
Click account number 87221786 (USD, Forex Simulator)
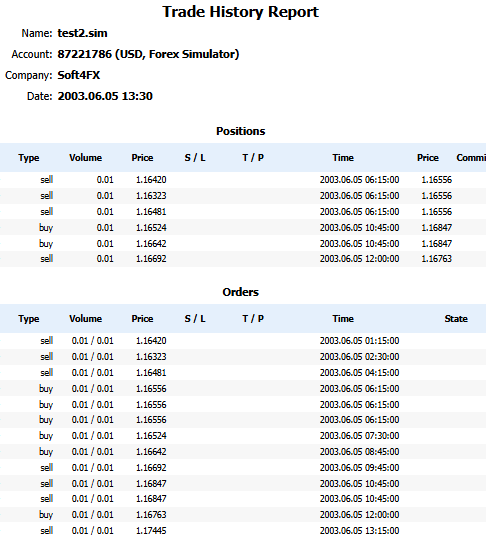click(x=148, y=54)
